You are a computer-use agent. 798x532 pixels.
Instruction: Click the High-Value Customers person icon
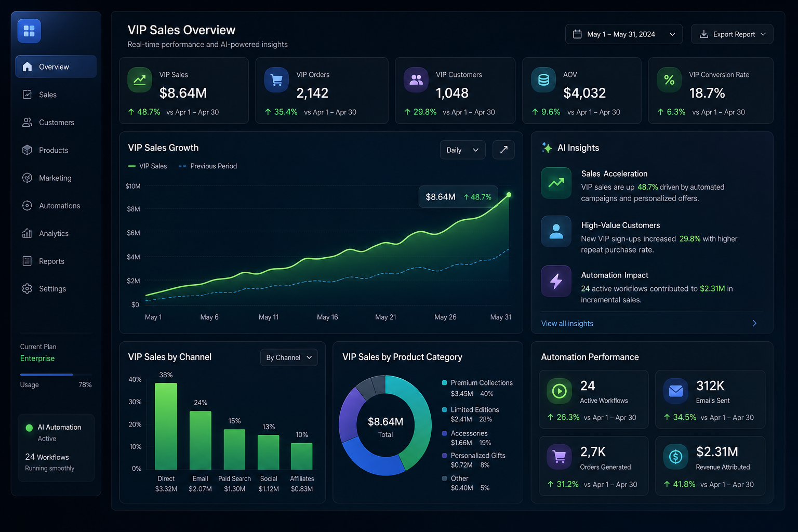point(556,231)
